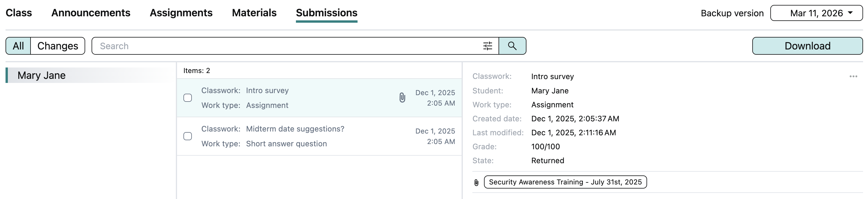Open the Class tab
Image resolution: width=868 pixels, height=199 pixels.
19,13
